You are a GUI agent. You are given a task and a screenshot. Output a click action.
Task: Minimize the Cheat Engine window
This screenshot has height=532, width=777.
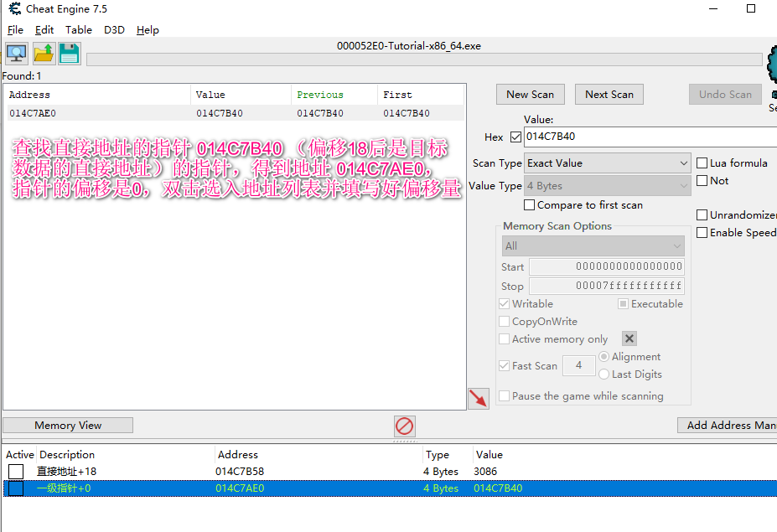[x=713, y=8]
